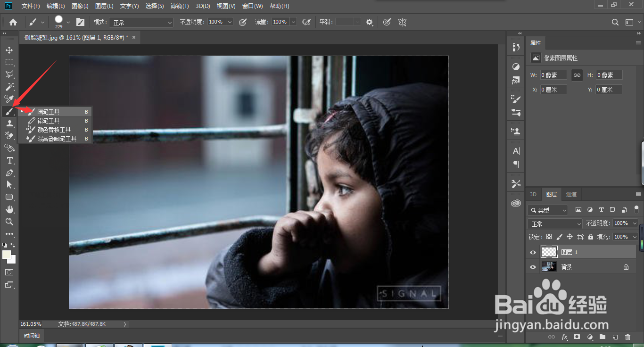
Task: Create a new group folder icon
Action: 603,337
